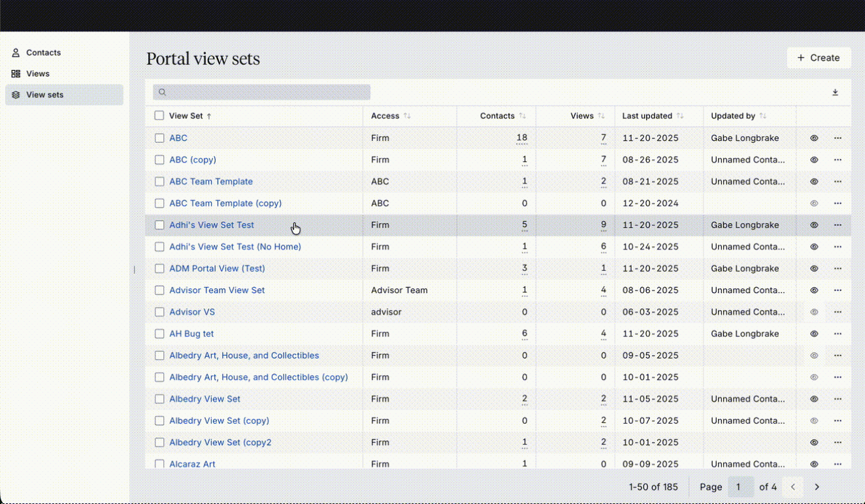Open ellipsis menu for AH Bug tet row

(x=838, y=334)
